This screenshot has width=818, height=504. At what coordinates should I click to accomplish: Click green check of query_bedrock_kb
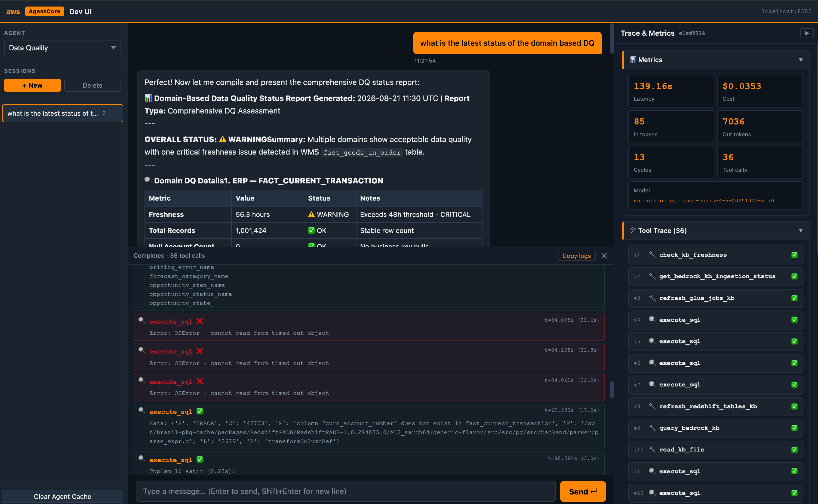(x=794, y=428)
